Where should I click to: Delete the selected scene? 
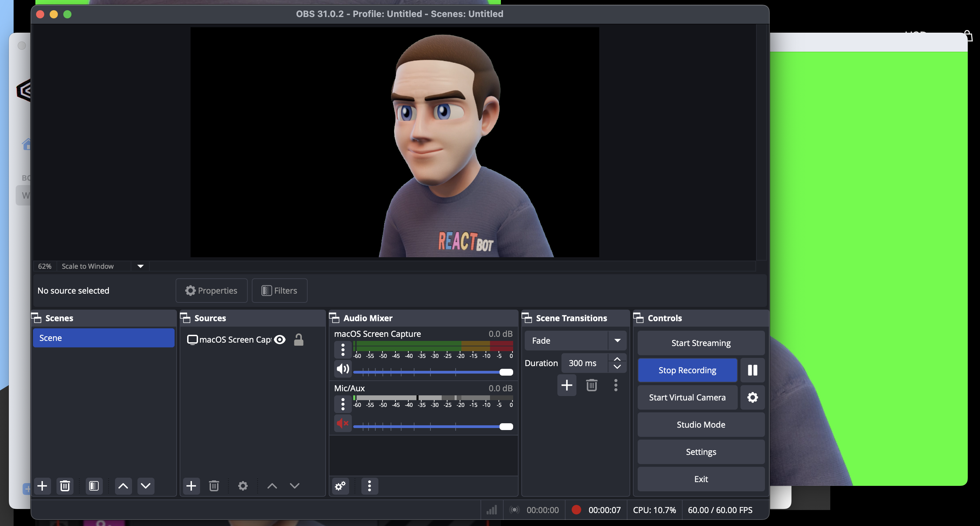pyautogui.click(x=65, y=486)
